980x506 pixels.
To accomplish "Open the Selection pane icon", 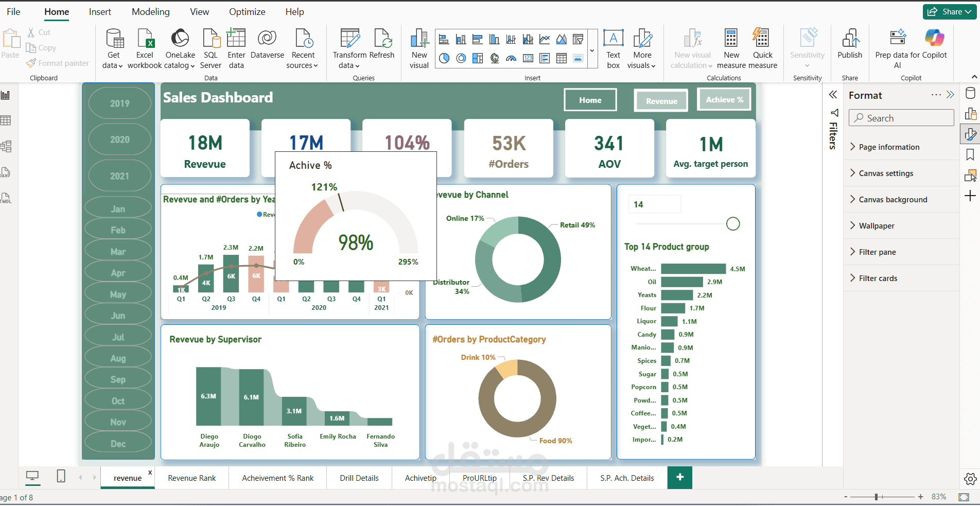I will [970, 175].
